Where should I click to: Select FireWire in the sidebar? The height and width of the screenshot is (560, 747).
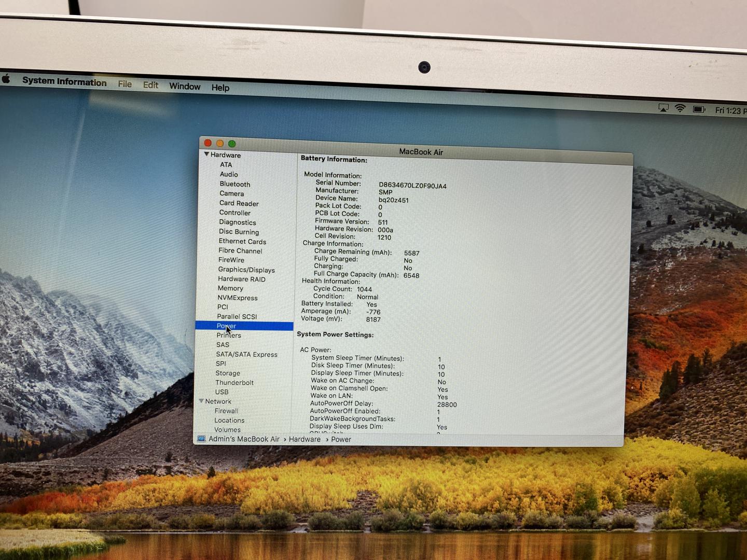pos(231,260)
